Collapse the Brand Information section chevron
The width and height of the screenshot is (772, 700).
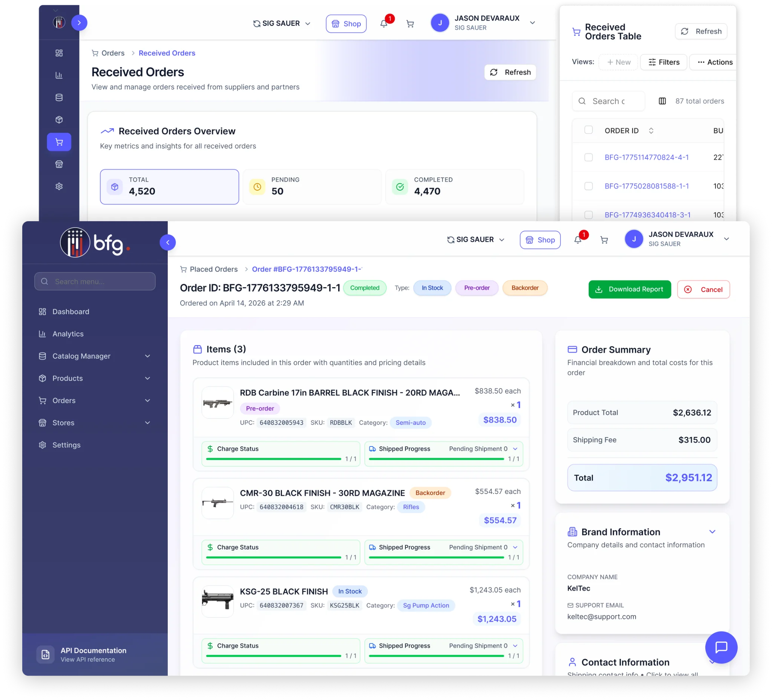coord(712,532)
